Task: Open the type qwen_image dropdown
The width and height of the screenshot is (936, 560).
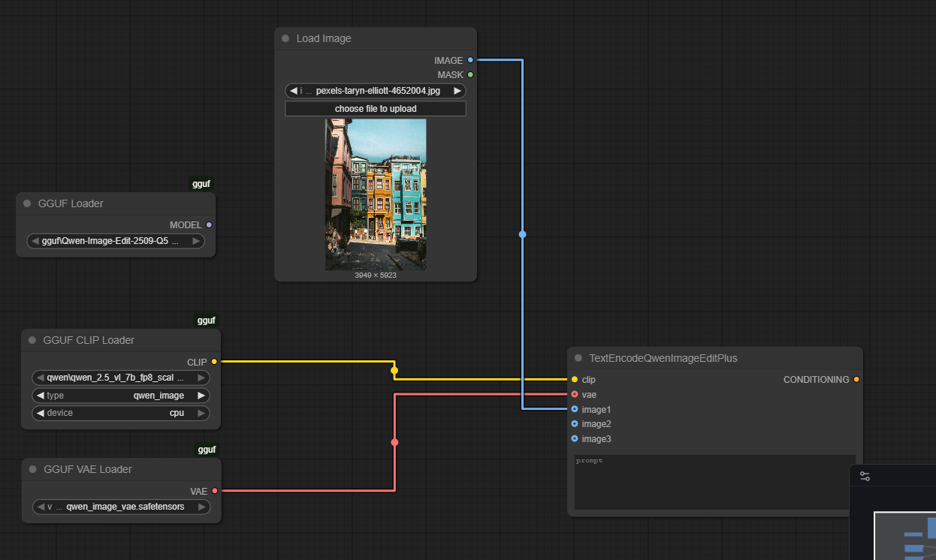Action: (120, 396)
